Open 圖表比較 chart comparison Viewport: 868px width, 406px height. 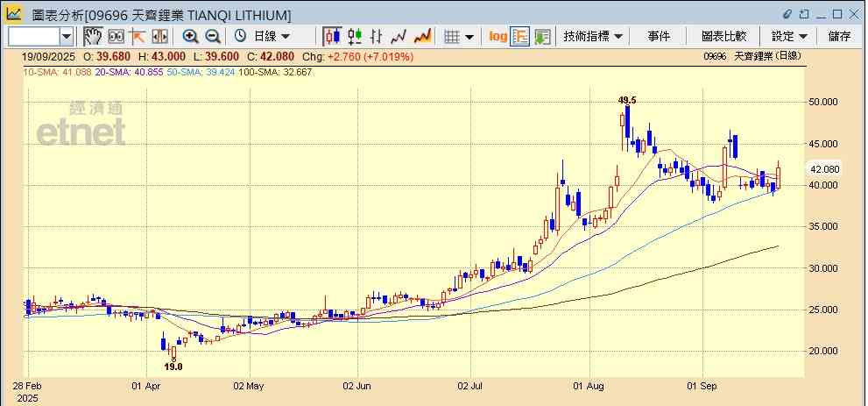pos(723,37)
